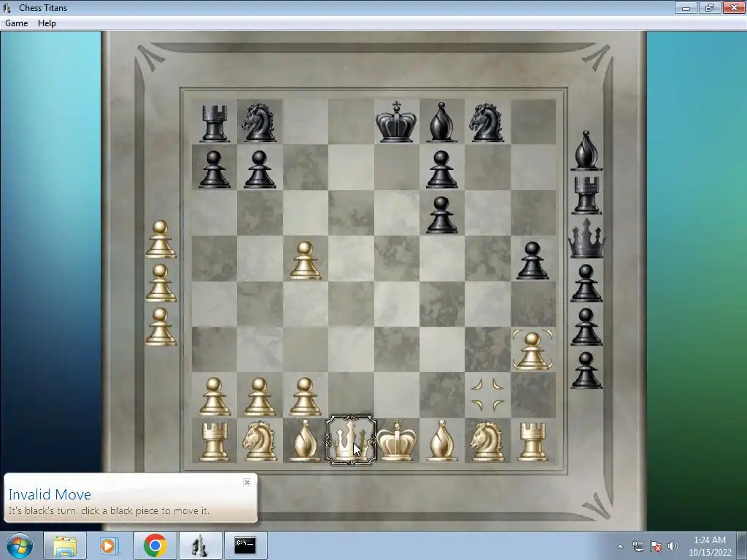Choose the black pawn on f6

click(441, 215)
